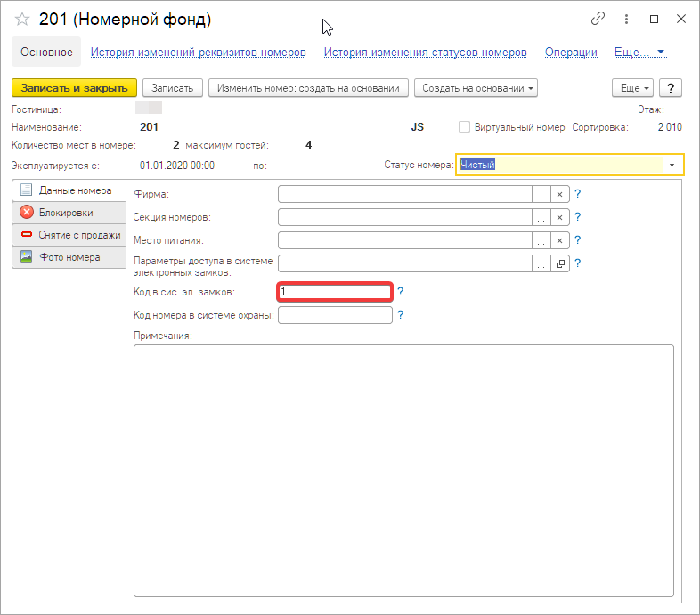Open Фирма selection with ellipsis button
Screen dimensions: 700x615
pyautogui.click(x=541, y=195)
